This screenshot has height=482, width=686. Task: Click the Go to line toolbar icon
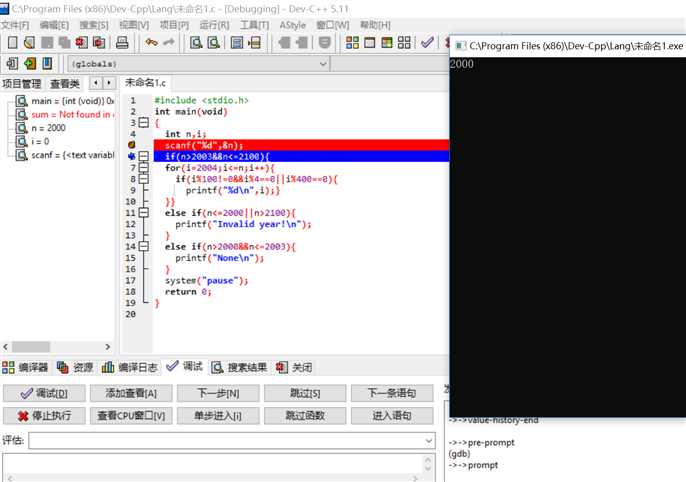pos(254,42)
